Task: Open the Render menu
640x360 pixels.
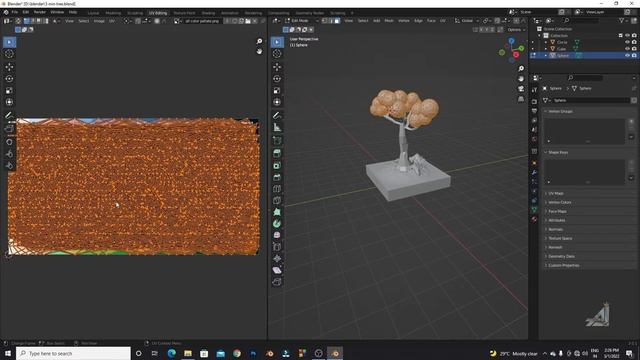Action: [x=40, y=12]
